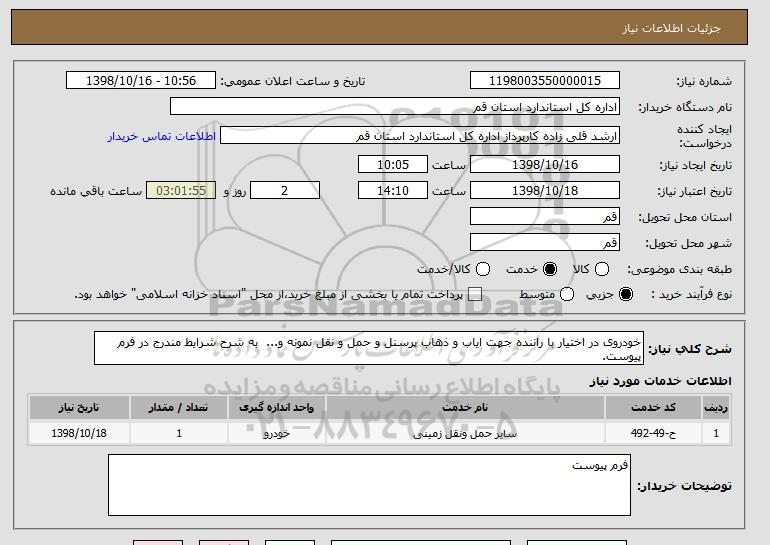Click the remaining days field showing 2
This screenshot has height=545, width=770.
pyautogui.click(x=285, y=191)
